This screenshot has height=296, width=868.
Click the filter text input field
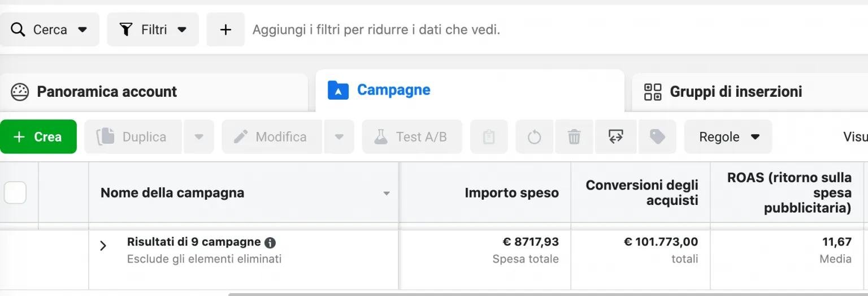point(557,29)
